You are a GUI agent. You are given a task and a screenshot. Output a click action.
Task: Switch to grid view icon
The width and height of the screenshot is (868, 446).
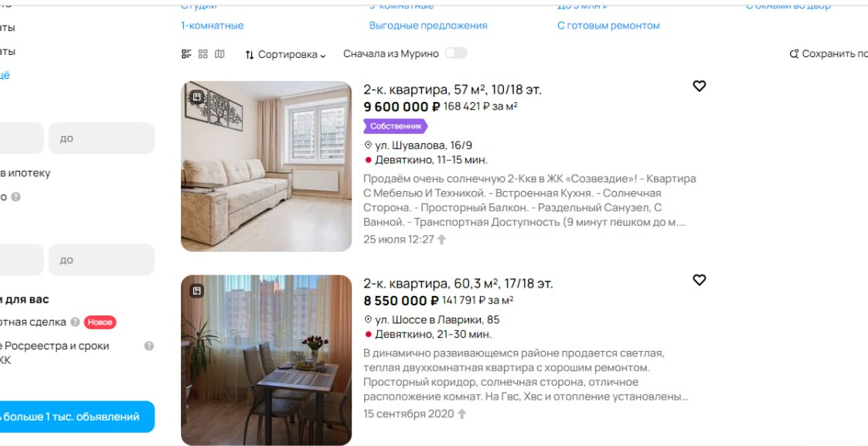click(x=203, y=53)
